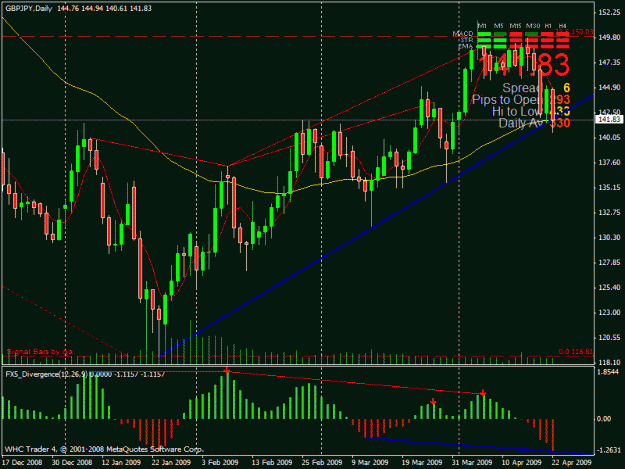Click the MACD row label in signal bars
Screen dimensions: 625x469
(x=463, y=33)
